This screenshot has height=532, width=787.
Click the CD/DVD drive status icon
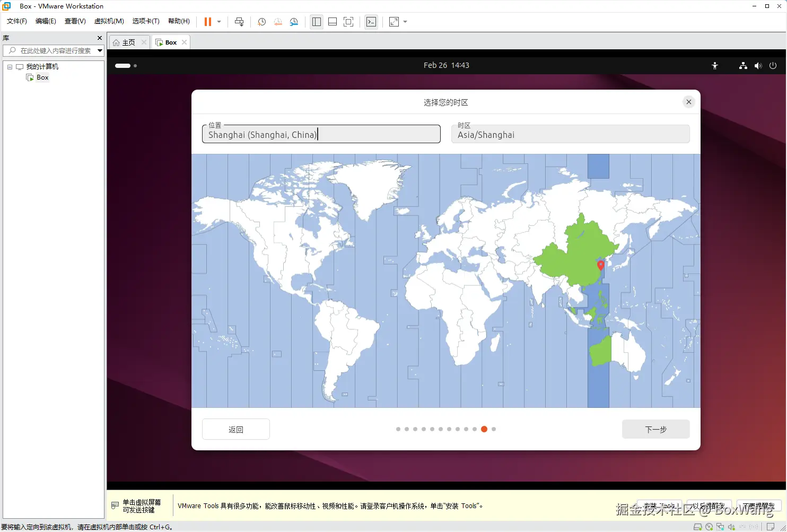(x=709, y=527)
